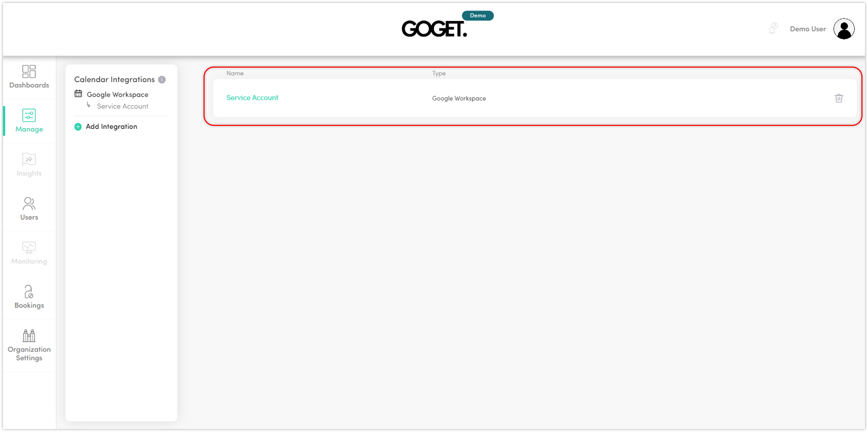
Task: Select Google Workspace in integrations list
Action: click(117, 94)
